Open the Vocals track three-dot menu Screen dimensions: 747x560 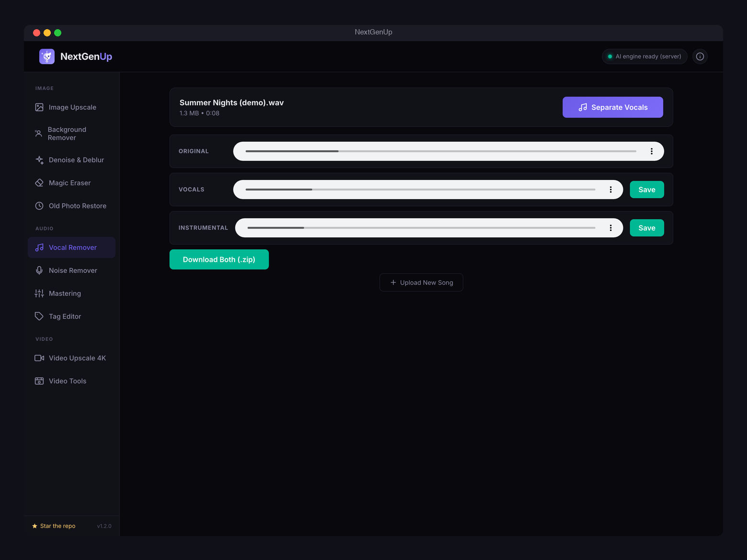[611, 190]
